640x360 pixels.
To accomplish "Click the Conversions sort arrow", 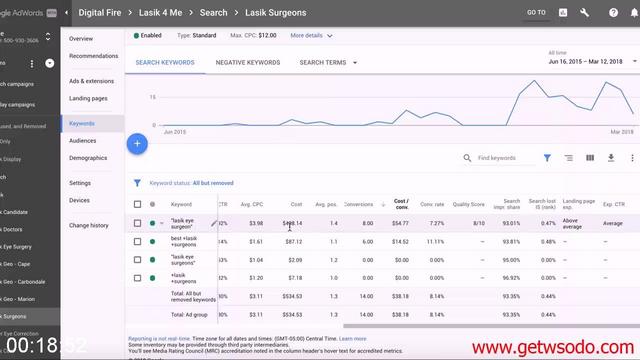I will click(x=383, y=204).
